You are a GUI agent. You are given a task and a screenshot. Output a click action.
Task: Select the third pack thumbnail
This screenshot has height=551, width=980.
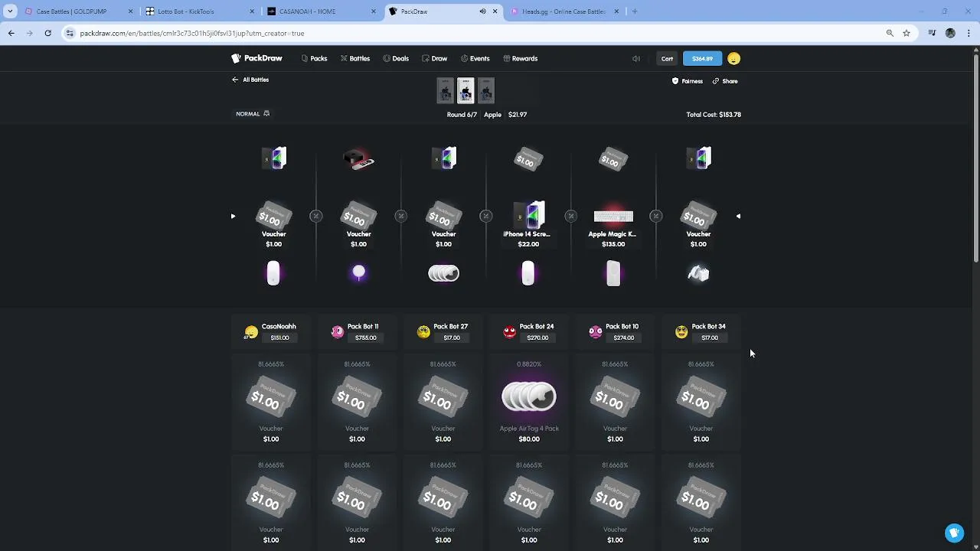(x=486, y=90)
